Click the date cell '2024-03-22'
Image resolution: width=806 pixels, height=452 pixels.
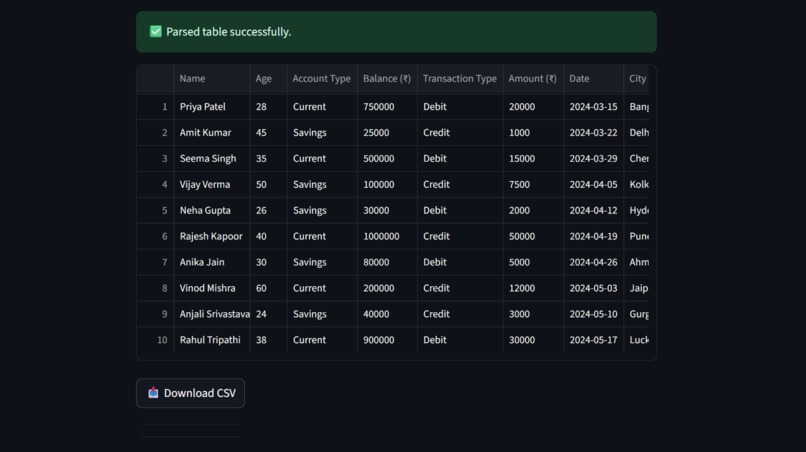pos(593,132)
